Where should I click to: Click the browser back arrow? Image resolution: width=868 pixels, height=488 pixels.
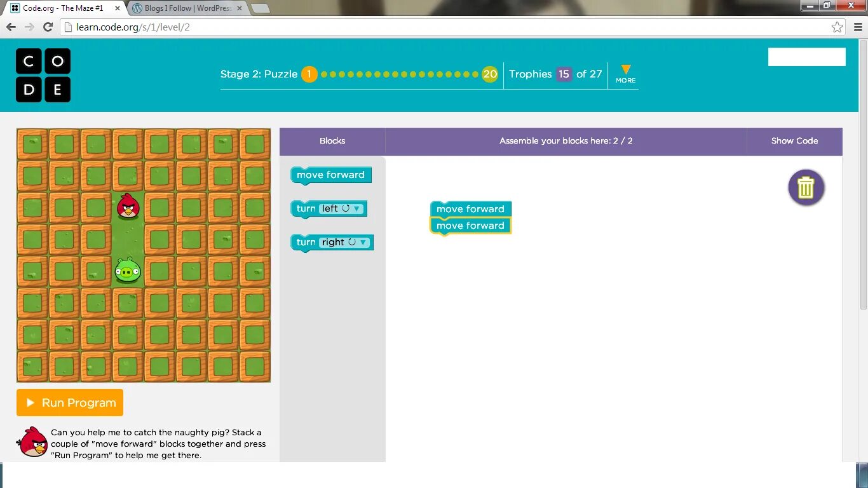[x=11, y=27]
